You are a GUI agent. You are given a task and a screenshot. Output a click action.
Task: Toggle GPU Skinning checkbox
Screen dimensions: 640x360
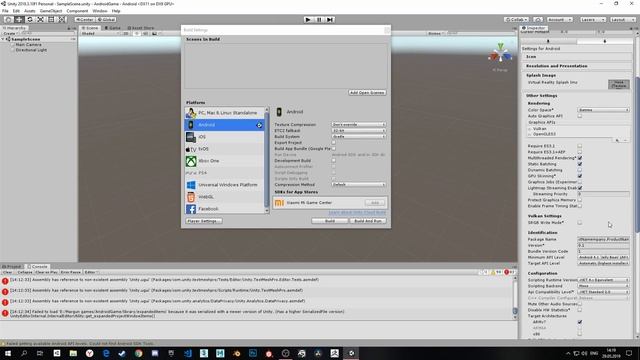[x=580, y=176]
